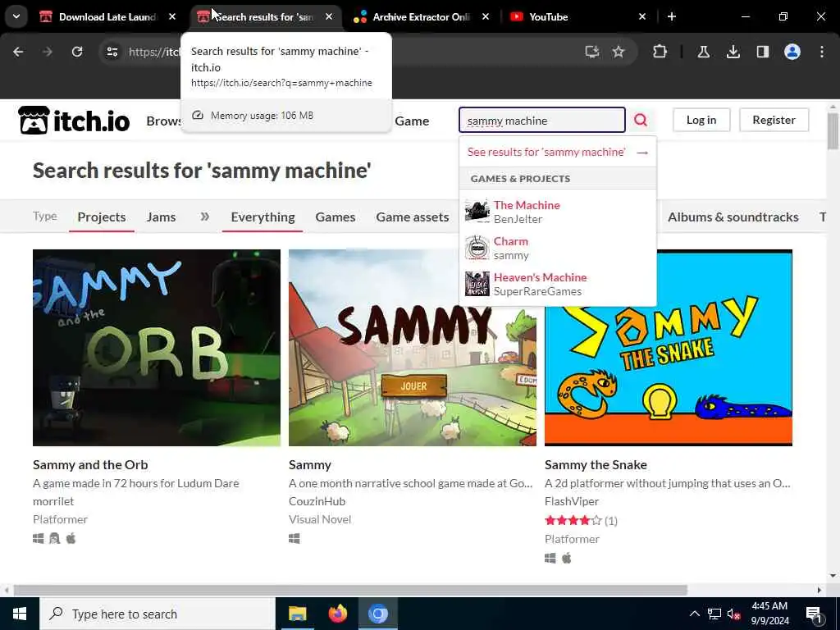Click the vertical page scrollbar

[833, 131]
